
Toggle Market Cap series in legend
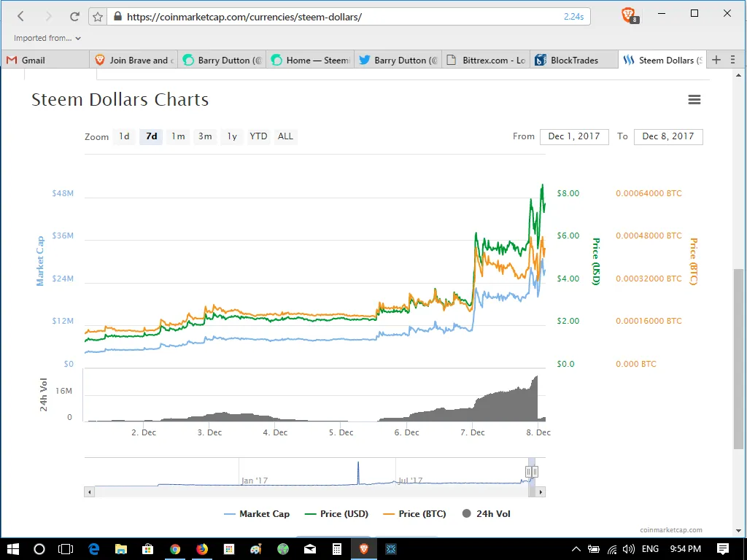[257, 514]
